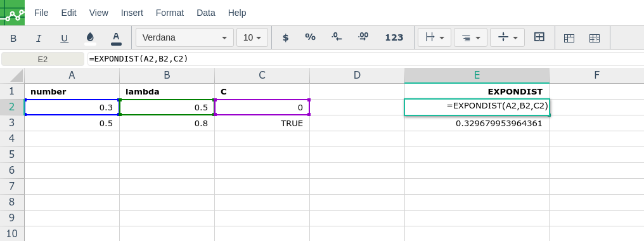The height and width of the screenshot is (241, 644).
Task: Open the fill color picker
Action: (91, 38)
